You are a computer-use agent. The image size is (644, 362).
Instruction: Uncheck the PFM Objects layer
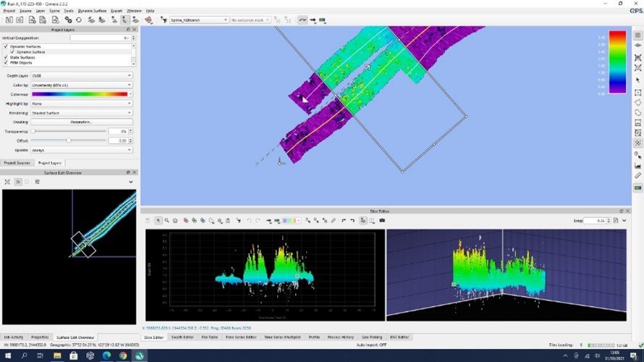pyautogui.click(x=7, y=63)
